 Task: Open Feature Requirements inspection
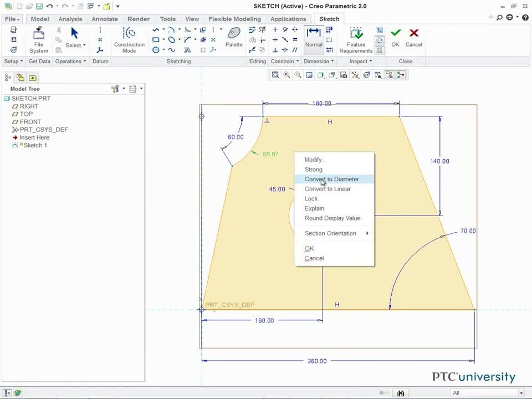click(x=356, y=40)
